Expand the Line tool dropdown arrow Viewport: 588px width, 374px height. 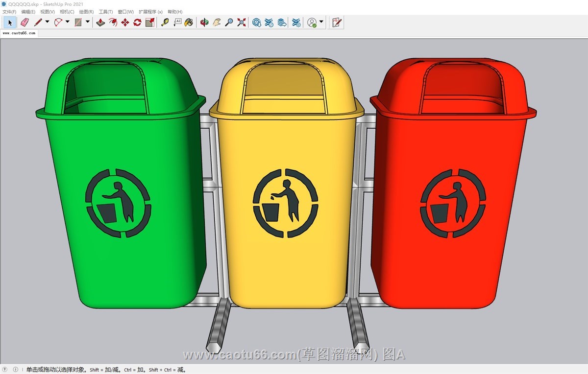coord(47,22)
